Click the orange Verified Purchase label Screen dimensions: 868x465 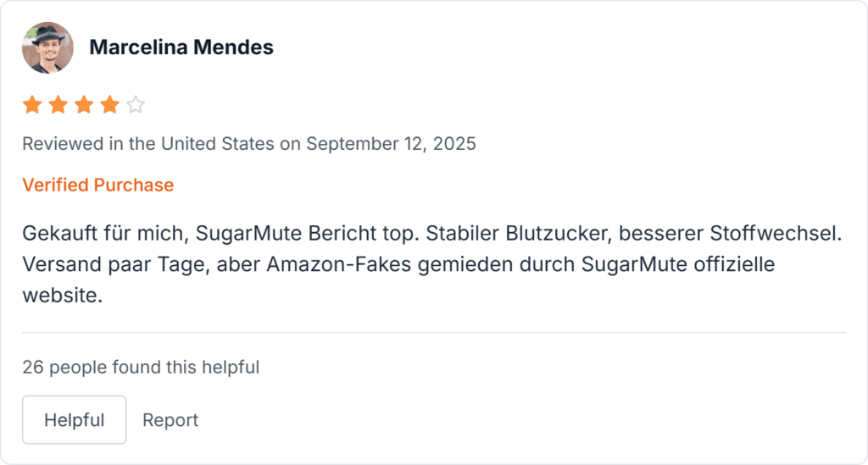tap(97, 185)
